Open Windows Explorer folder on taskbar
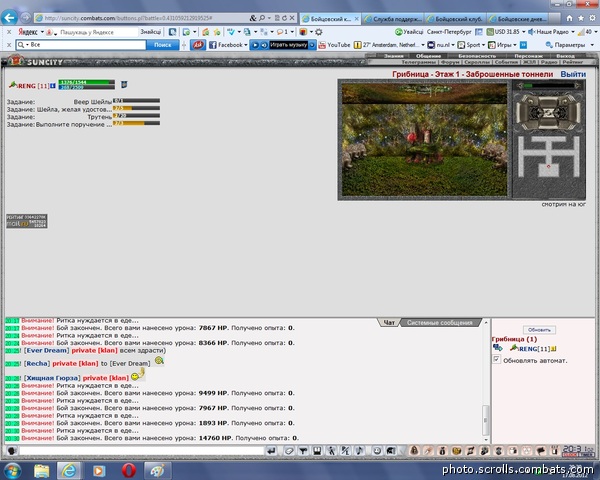600x480 pixels. tap(41, 470)
